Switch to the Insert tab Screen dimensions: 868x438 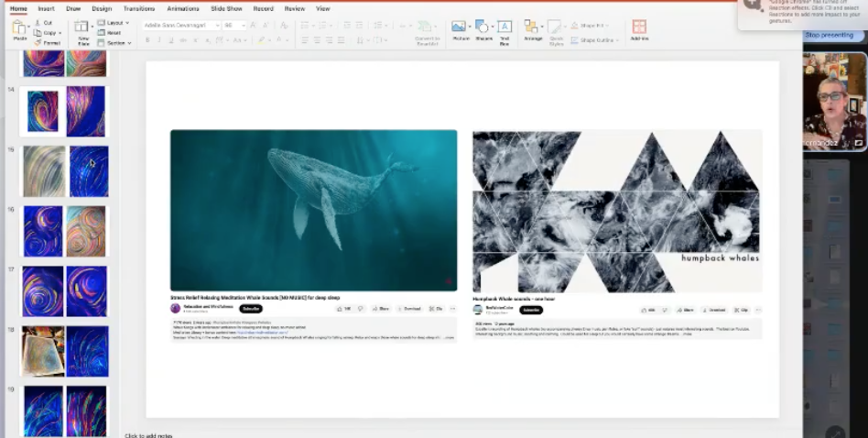pyautogui.click(x=46, y=8)
